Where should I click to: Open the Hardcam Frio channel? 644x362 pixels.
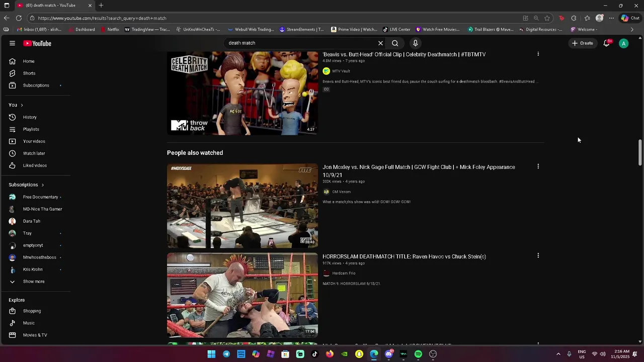(344, 274)
